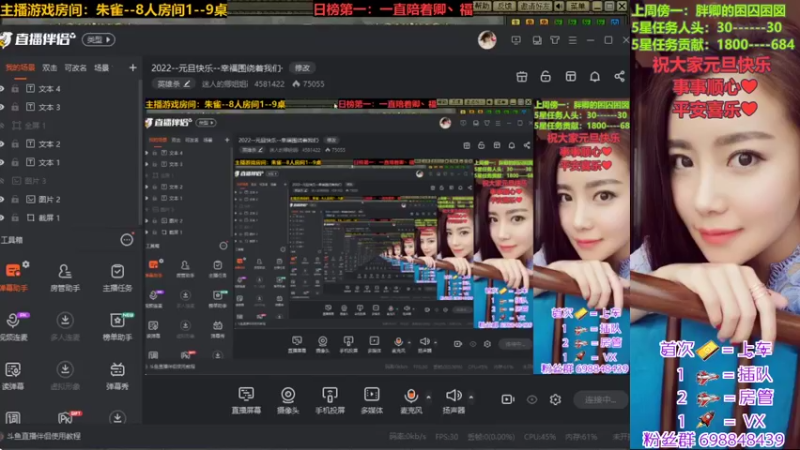800x450 pixels.
Task: Open the 读弹幕 tool
Action: 13,375
